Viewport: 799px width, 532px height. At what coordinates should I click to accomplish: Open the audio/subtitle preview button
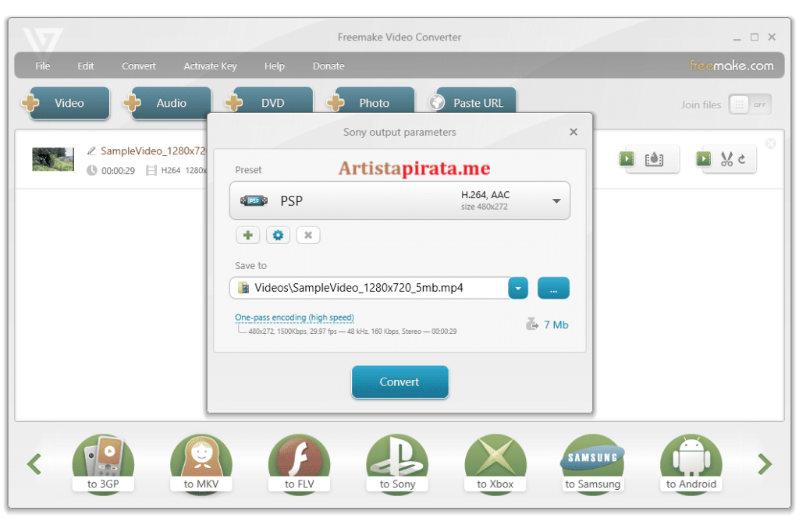pos(648,159)
